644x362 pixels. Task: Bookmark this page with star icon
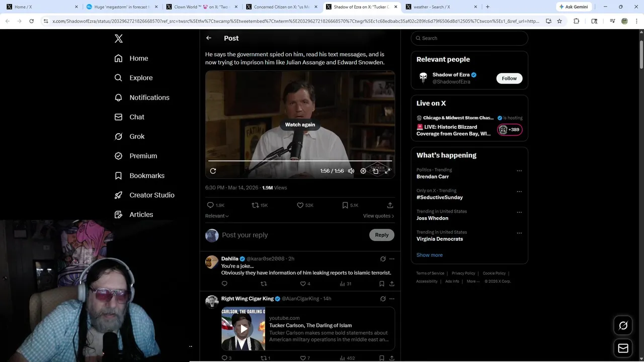pyautogui.click(x=559, y=21)
